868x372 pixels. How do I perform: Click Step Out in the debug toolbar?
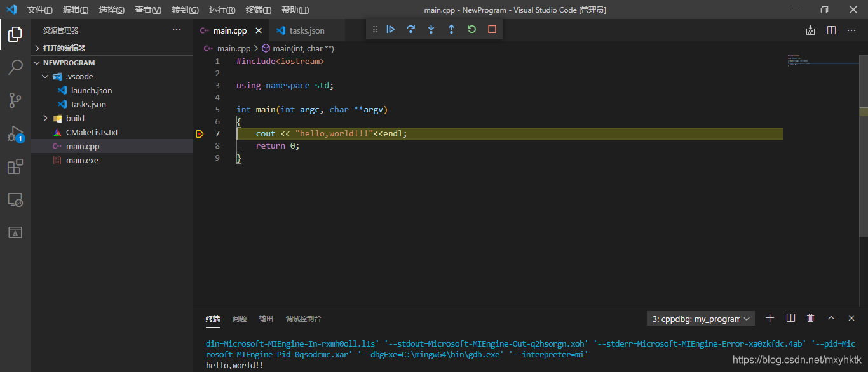tap(451, 29)
